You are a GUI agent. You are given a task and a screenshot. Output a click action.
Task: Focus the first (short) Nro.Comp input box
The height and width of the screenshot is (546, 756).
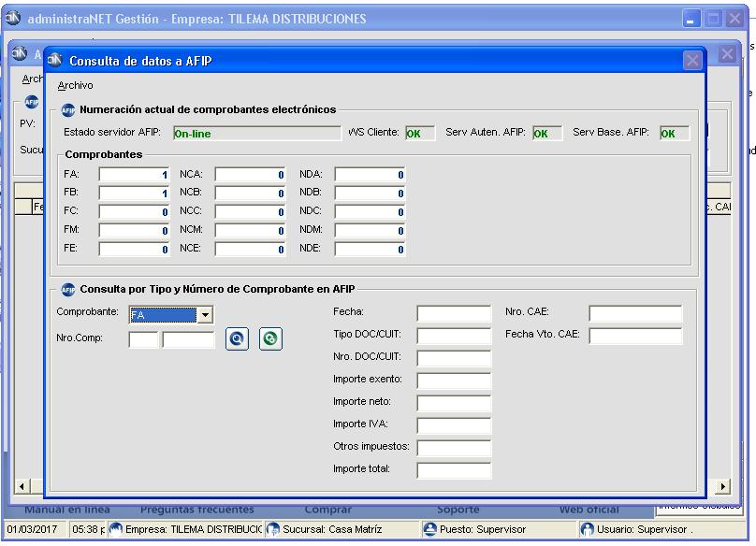pyautogui.click(x=144, y=339)
